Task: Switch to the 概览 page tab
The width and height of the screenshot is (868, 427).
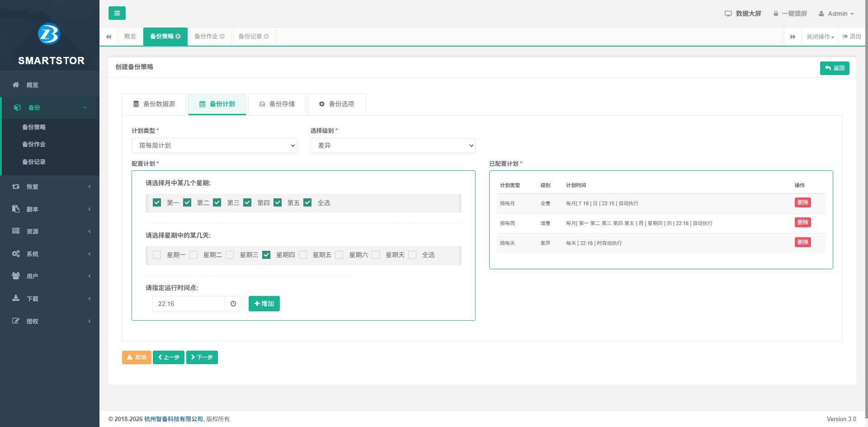Action: pos(130,37)
